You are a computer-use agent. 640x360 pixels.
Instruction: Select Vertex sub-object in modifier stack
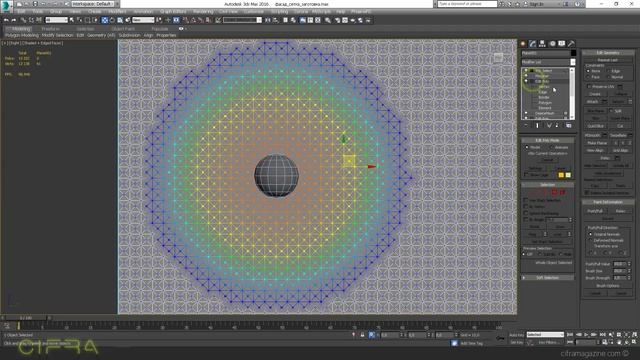[544, 87]
